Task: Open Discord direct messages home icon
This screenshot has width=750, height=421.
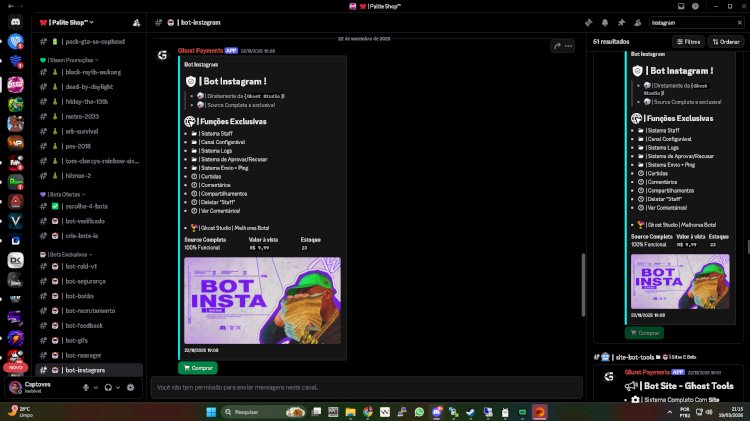Action: tap(15, 22)
